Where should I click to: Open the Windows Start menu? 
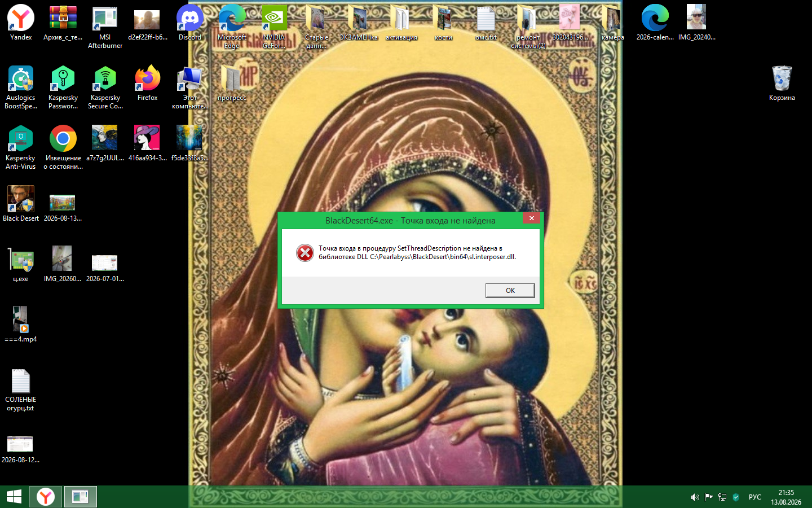coord(14,497)
